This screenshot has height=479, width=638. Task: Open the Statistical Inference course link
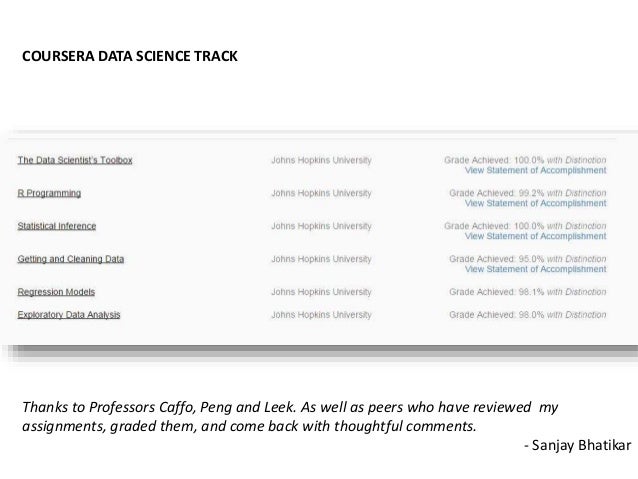[57, 226]
